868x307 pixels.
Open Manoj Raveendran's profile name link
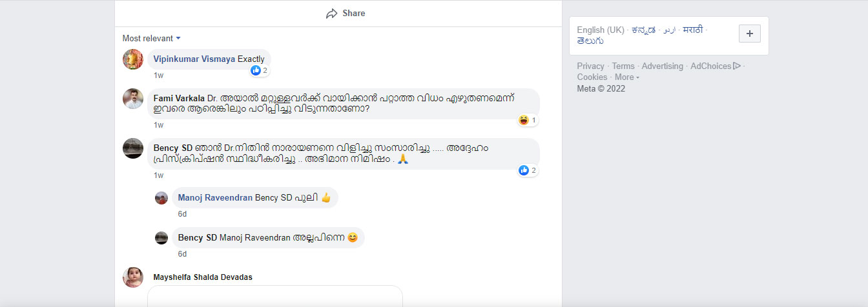click(215, 197)
